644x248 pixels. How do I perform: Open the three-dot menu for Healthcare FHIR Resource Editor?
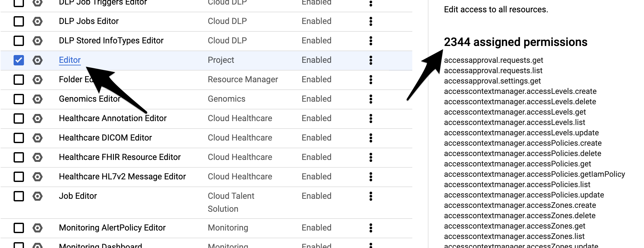[x=371, y=157]
